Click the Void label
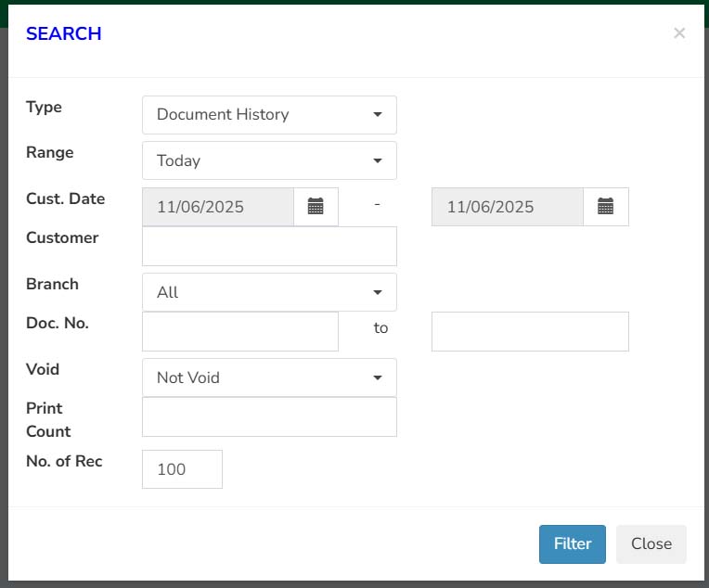The width and height of the screenshot is (709, 588). (43, 369)
